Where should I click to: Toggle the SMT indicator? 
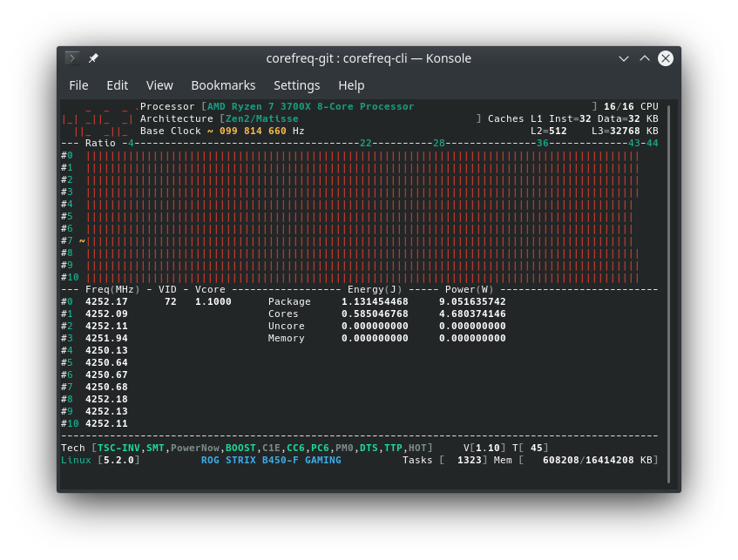click(x=154, y=448)
